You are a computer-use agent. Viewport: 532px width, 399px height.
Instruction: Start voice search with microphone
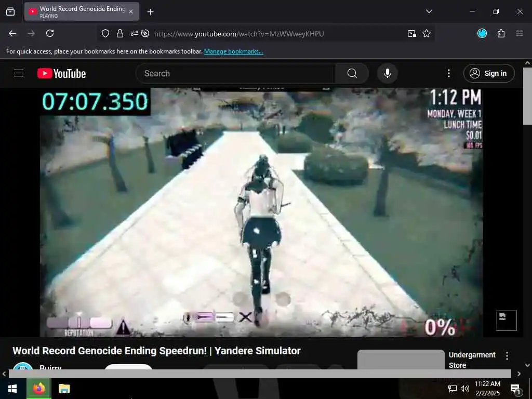[388, 73]
